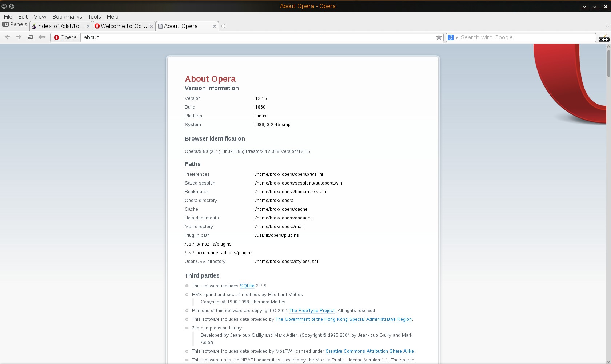
Task: Close the Welcome to Opera tab
Action: (x=151, y=27)
